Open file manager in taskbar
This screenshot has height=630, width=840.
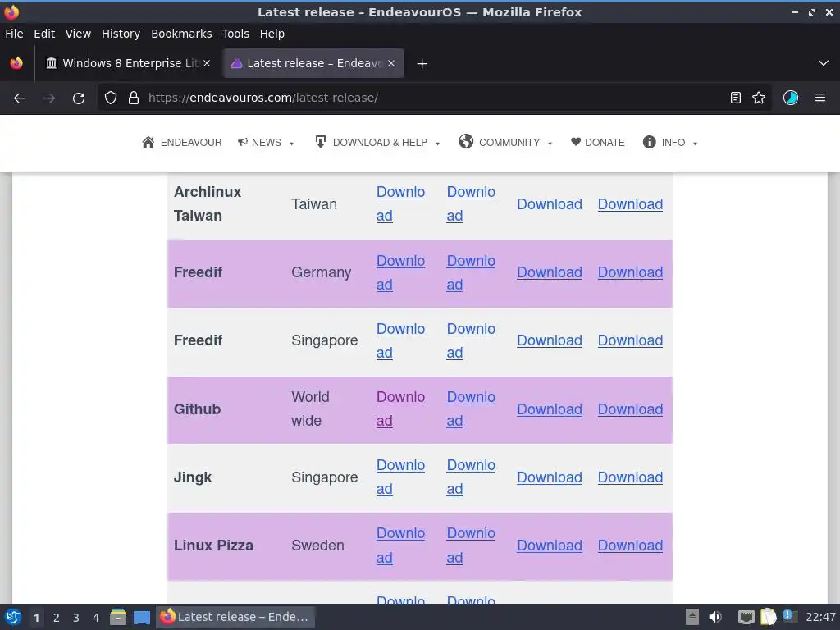pos(118,617)
